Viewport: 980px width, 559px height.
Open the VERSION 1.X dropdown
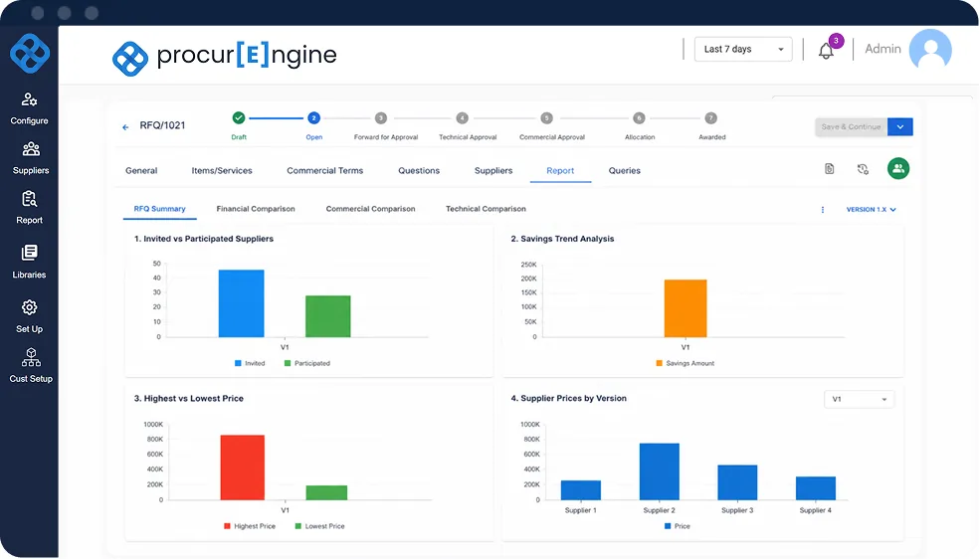click(872, 210)
